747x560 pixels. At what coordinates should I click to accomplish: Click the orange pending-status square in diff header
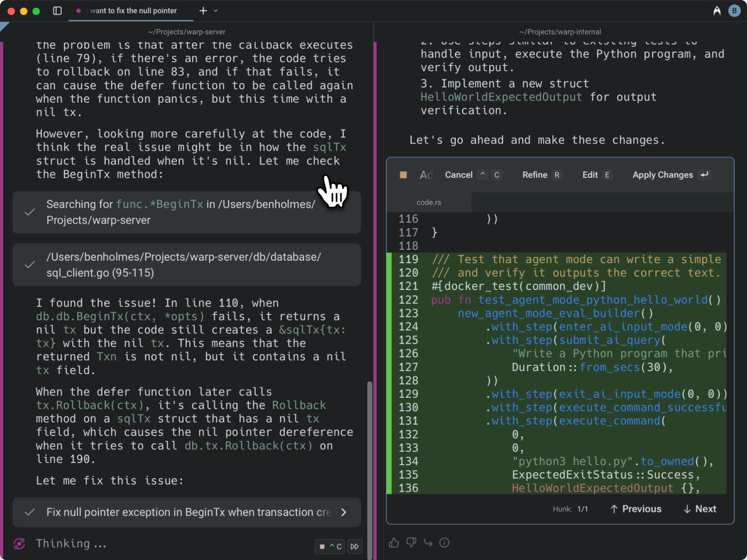403,175
